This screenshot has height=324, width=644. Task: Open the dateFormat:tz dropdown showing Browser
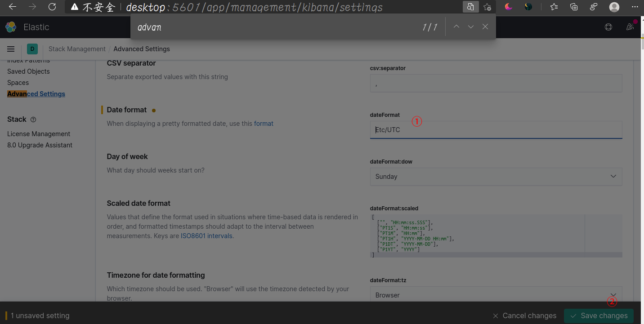(x=496, y=295)
